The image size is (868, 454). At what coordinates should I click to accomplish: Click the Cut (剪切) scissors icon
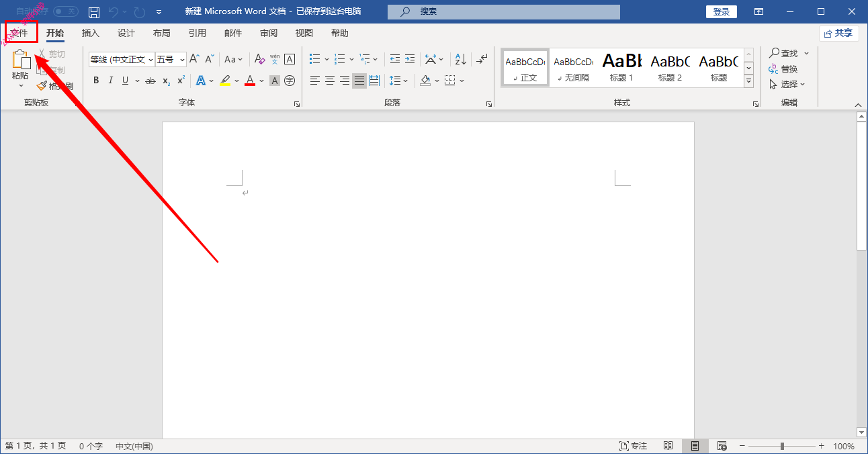pos(42,54)
